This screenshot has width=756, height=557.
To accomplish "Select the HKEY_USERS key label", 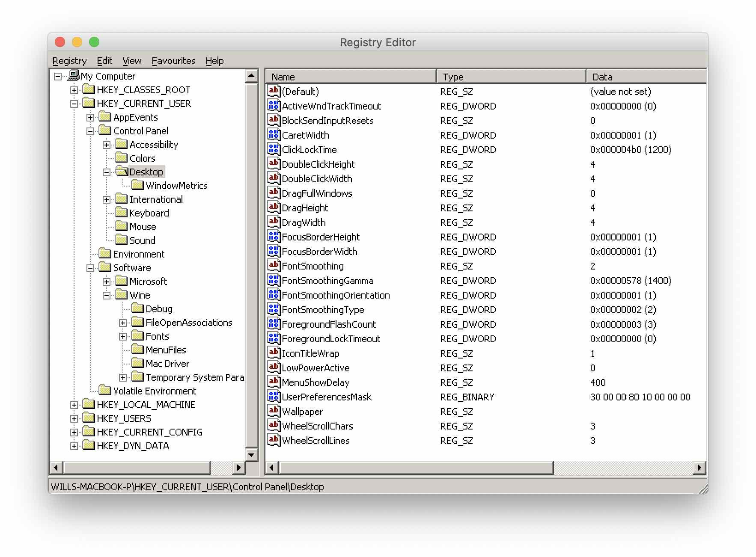I will pyautogui.click(x=124, y=418).
